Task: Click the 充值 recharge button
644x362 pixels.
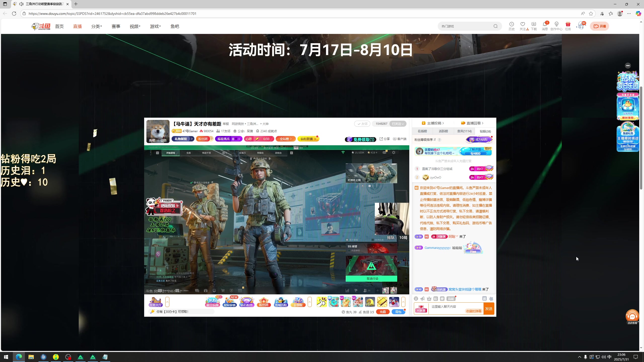Action: coord(383,312)
